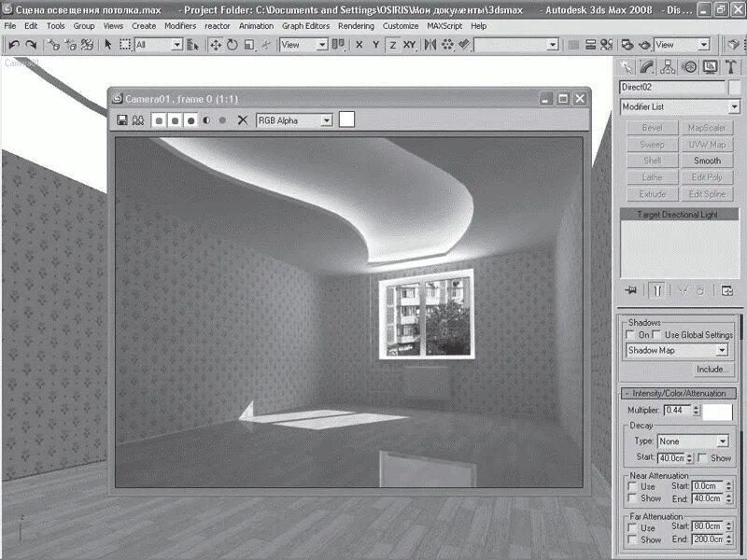Open the reference coordinate View dropdown
747x560 pixels.
click(x=304, y=45)
